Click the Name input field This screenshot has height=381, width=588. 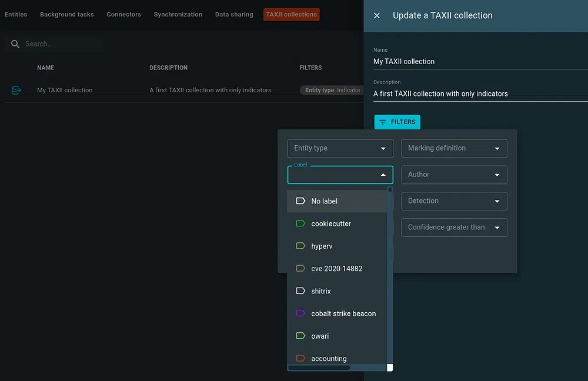tap(480, 62)
